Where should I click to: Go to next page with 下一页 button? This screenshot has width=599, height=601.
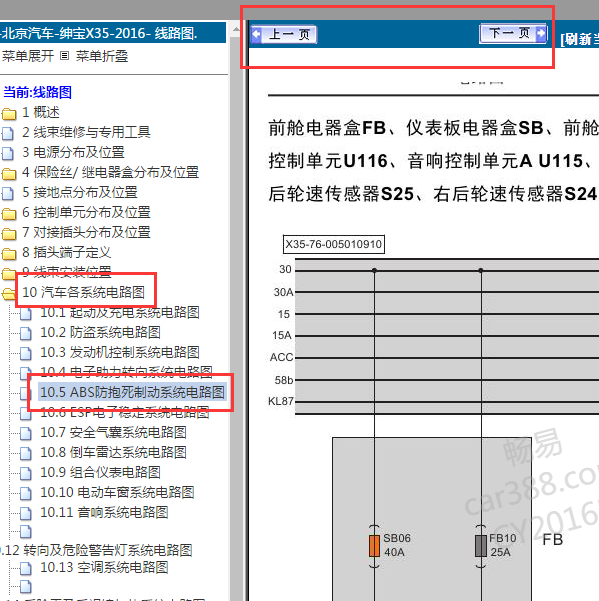click(x=513, y=33)
